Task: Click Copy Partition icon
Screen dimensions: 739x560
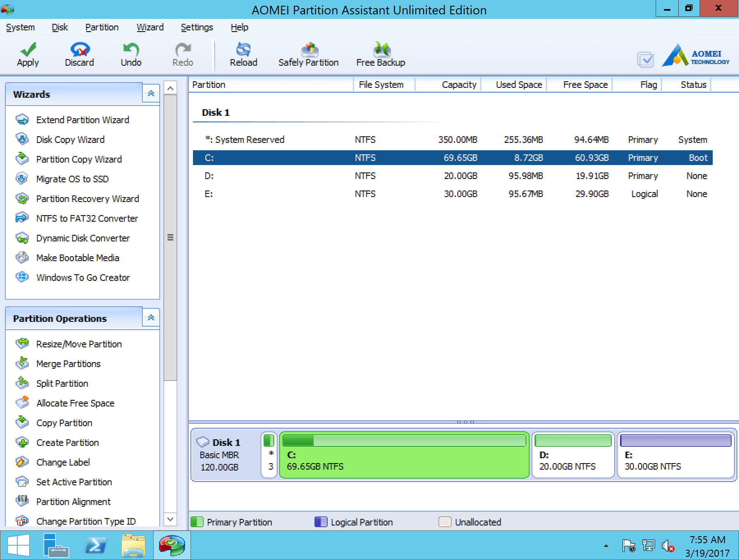Action: point(22,422)
